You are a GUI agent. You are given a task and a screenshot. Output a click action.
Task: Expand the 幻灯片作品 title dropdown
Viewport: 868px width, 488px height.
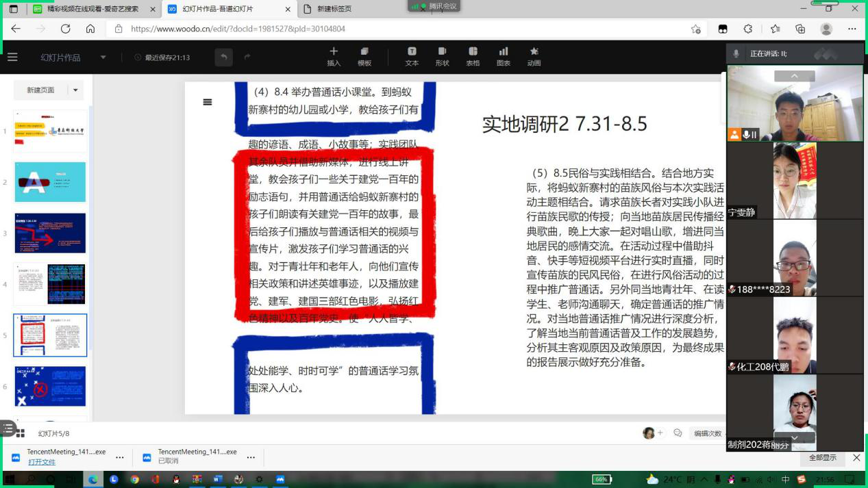click(103, 57)
